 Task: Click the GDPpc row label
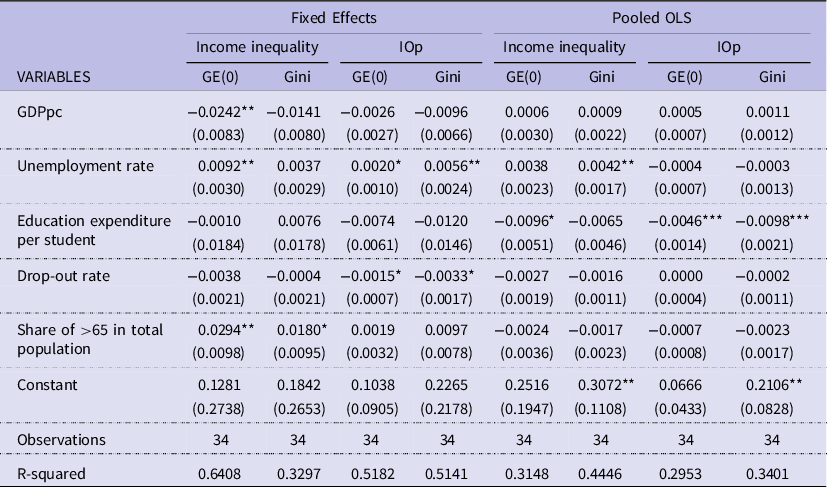(39, 113)
